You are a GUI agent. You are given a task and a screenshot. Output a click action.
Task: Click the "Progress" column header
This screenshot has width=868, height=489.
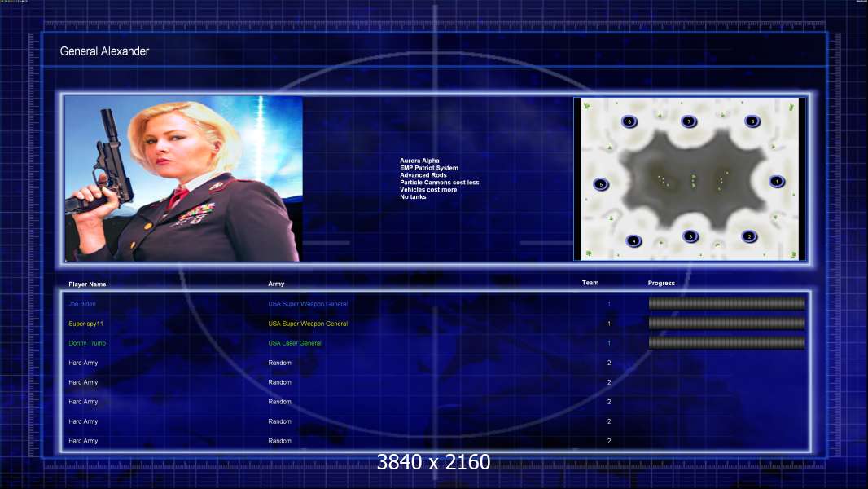pos(661,283)
